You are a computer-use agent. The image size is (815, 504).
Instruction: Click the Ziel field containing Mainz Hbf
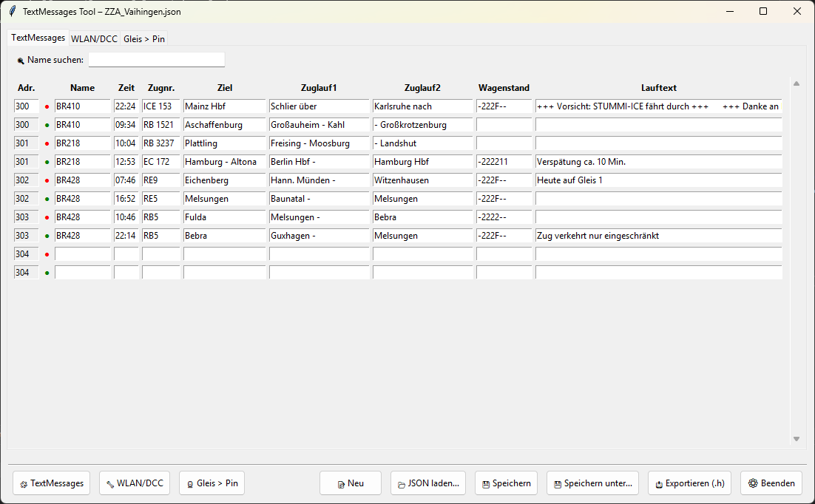click(x=224, y=106)
